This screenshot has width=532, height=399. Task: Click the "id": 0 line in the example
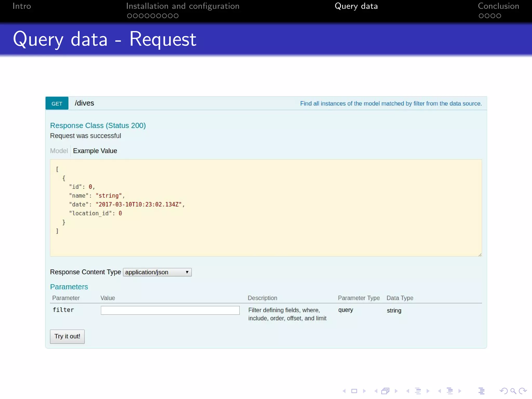point(82,187)
